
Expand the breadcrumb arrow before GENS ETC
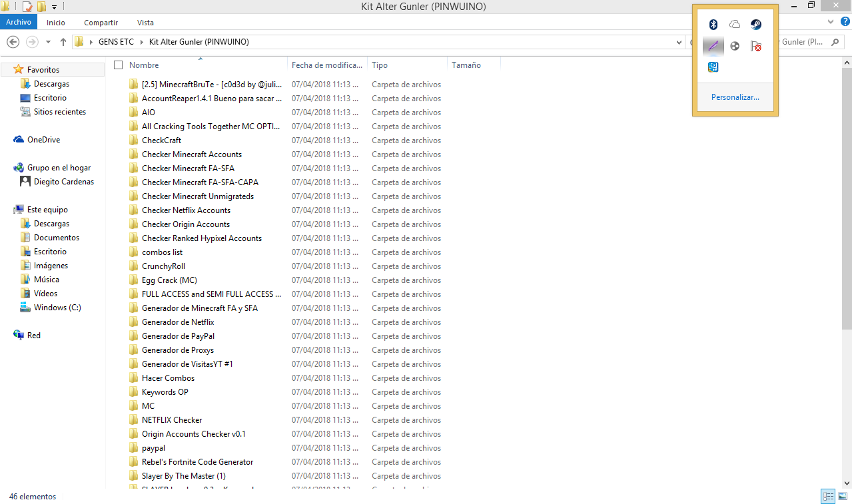(91, 42)
